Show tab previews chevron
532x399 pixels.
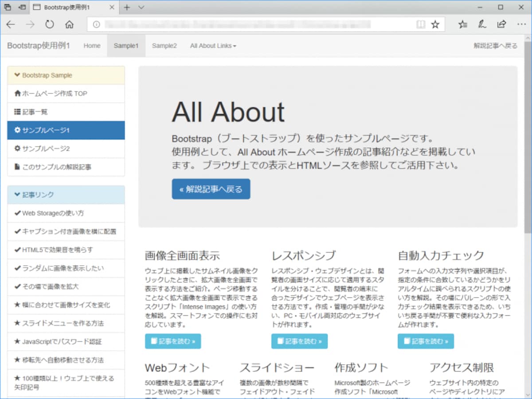[141, 8]
